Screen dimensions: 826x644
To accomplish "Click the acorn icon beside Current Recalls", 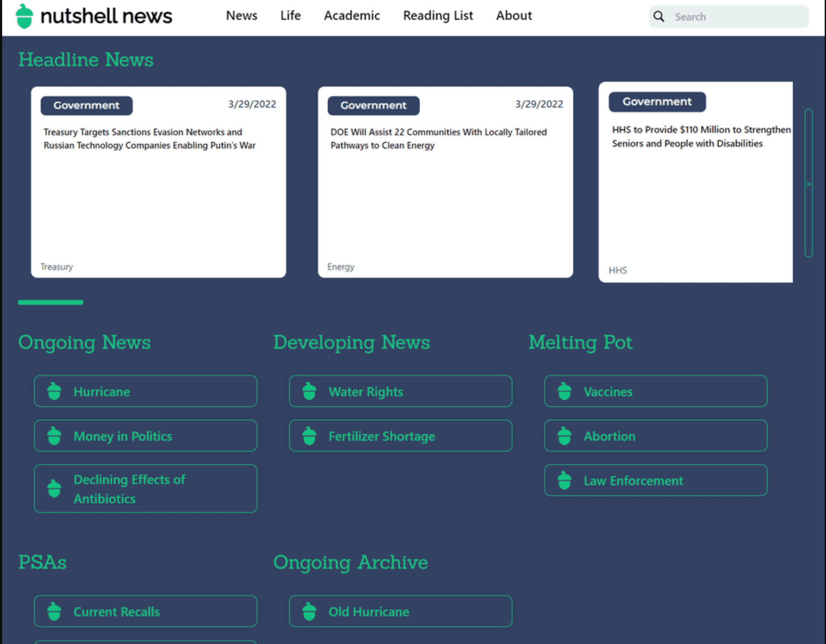I will coord(54,610).
